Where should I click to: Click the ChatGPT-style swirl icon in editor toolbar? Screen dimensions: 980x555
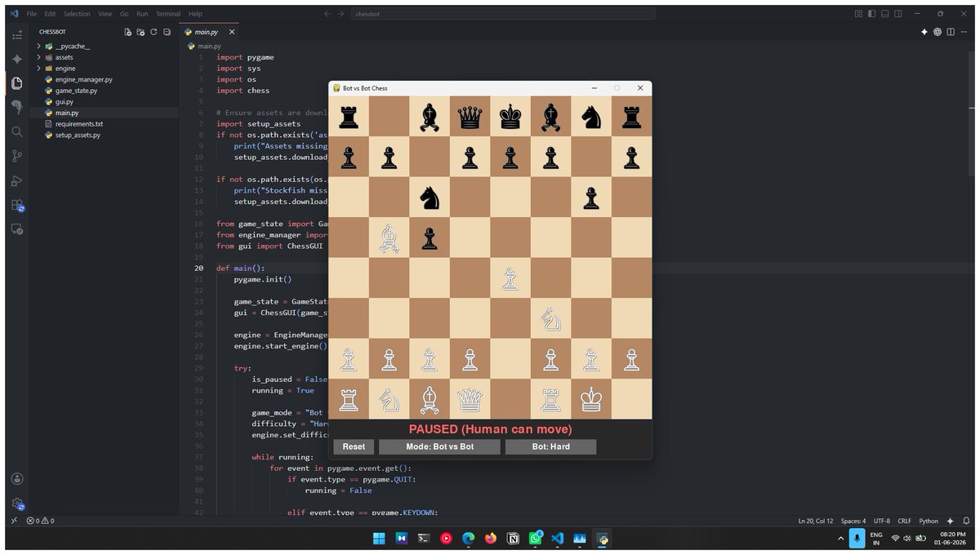tap(938, 32)
